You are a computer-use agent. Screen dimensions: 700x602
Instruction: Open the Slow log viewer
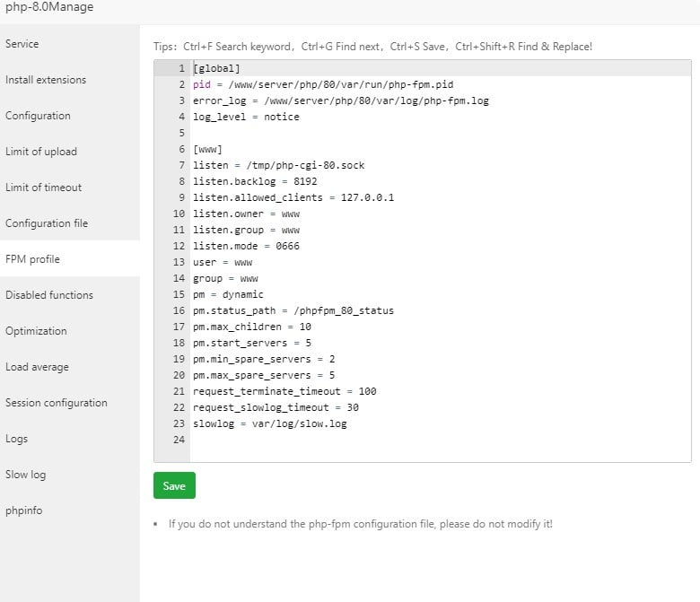click(25, 475)
